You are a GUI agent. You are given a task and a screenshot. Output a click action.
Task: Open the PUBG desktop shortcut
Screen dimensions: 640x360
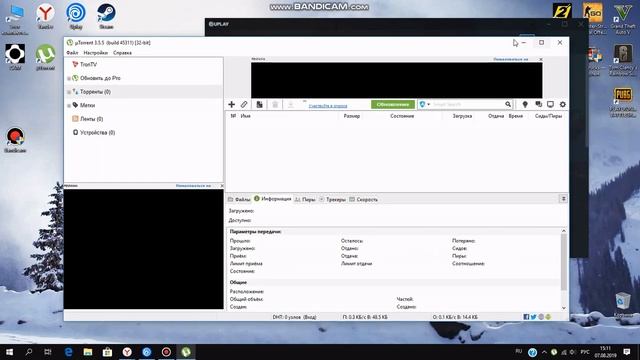coord(623,101)
